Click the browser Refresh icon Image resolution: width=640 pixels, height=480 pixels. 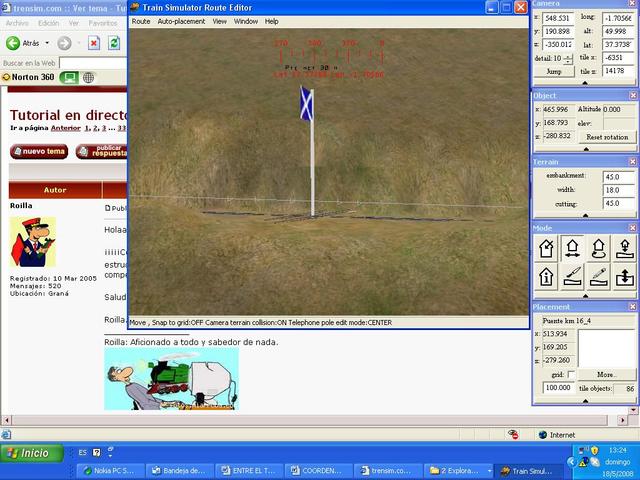tap(115, 43)
